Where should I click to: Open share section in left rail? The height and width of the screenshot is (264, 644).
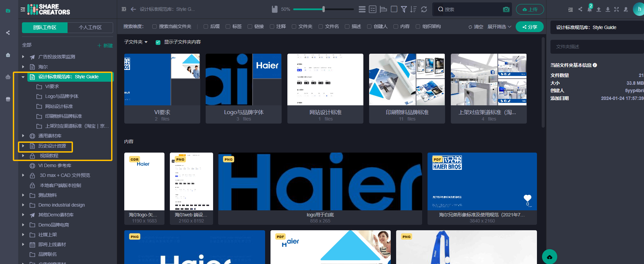click(8, 33)
